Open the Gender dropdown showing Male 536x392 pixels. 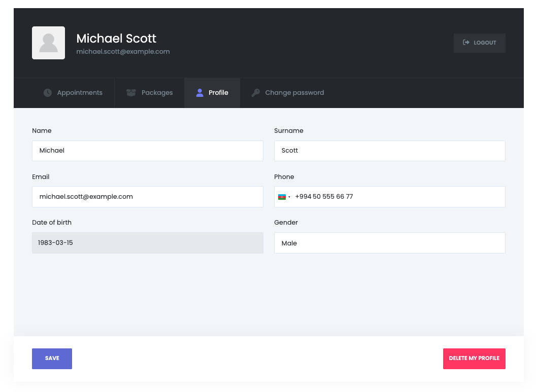[x=389, y=243]
